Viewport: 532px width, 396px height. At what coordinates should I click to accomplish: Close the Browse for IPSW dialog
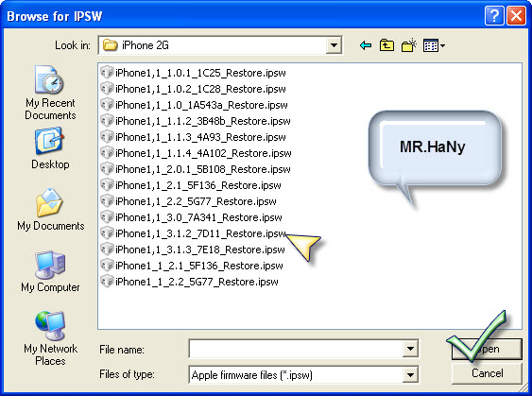[x=516, y=16]
